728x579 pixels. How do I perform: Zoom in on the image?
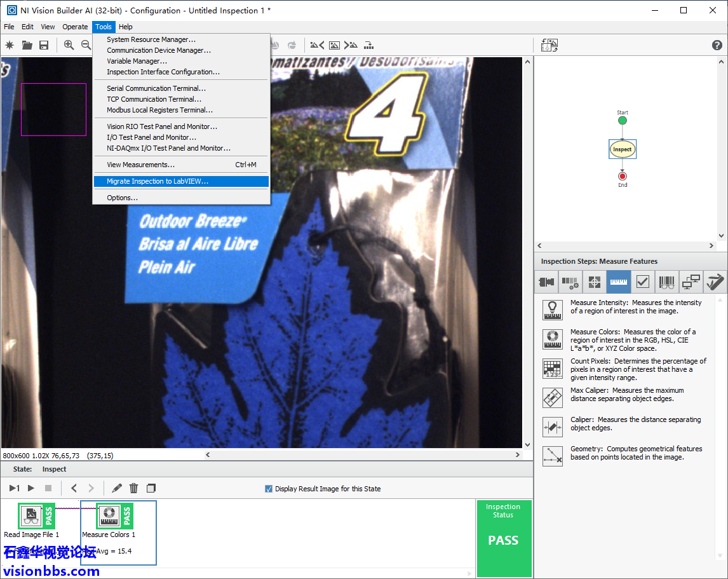[x=69, y=45]
